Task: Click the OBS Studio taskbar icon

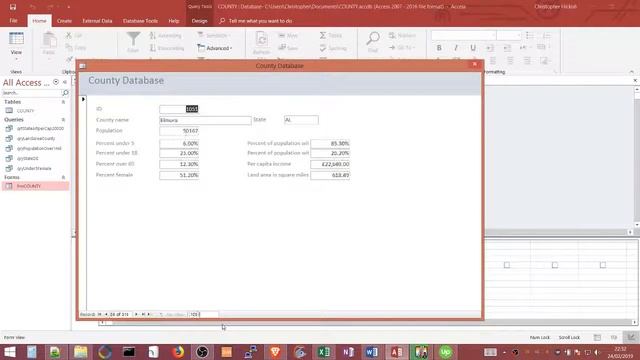Action: (x=202, y=352)
